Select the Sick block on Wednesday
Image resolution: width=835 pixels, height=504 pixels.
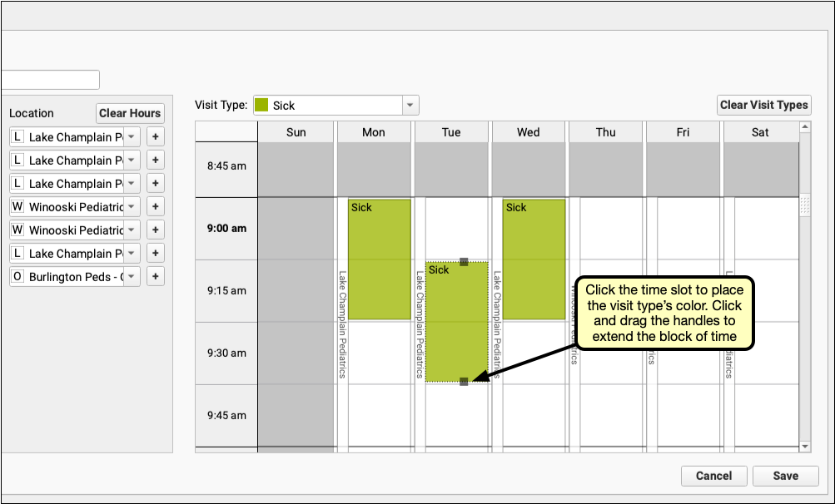pos(534,259)
